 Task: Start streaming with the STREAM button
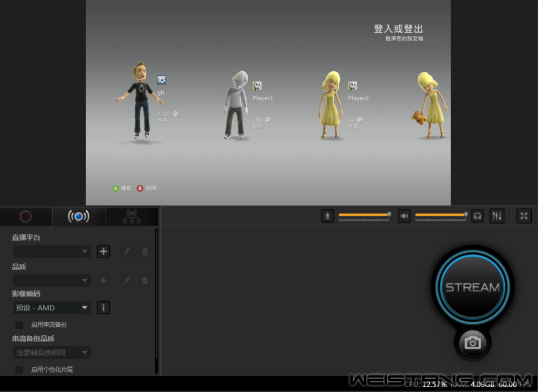click(x=472, y=287)
